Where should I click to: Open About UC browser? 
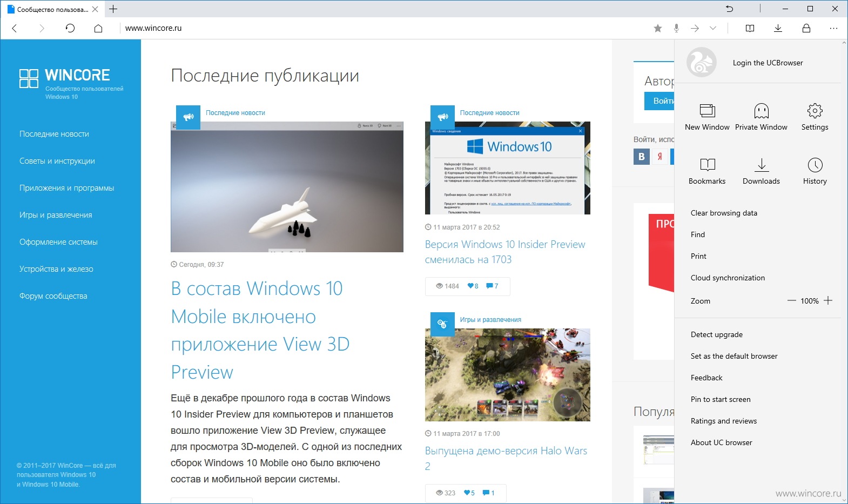[x=722, y=442]
